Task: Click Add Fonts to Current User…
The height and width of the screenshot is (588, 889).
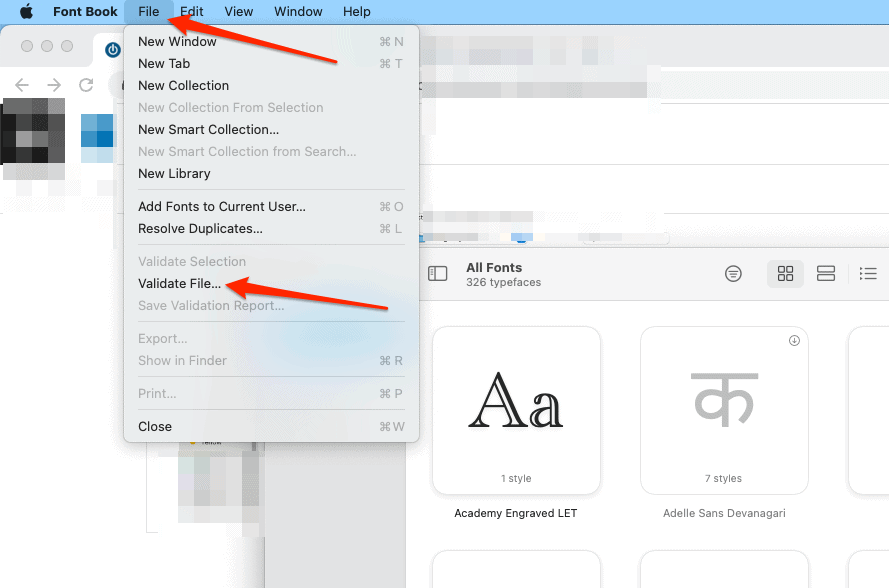Action: 222,206
